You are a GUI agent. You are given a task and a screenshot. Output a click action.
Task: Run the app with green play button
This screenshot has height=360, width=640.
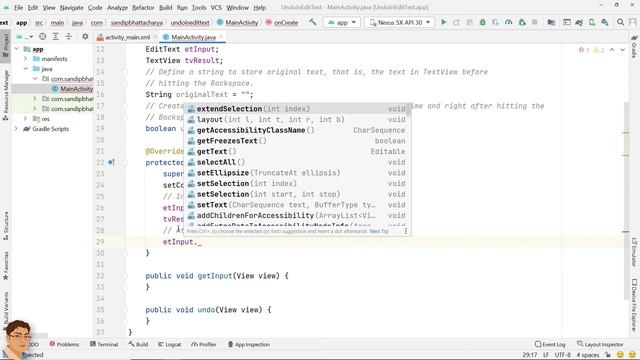pos(444,22)
